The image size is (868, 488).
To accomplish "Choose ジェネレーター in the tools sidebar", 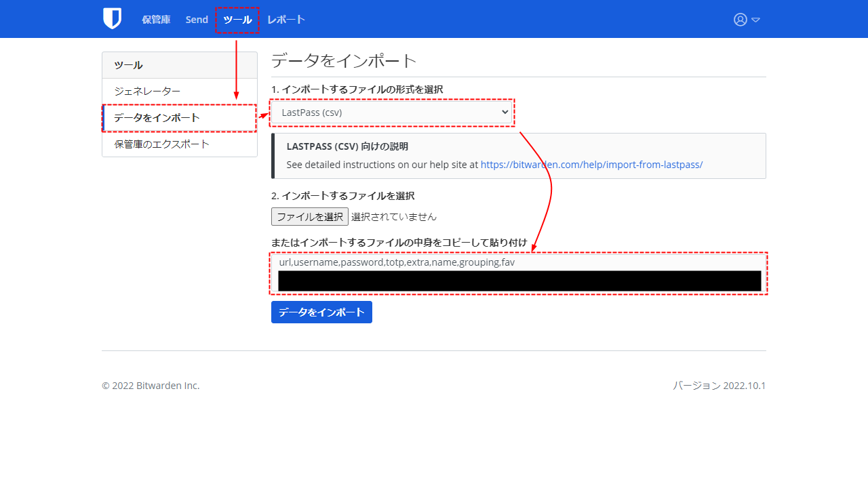I will point(180,91).
